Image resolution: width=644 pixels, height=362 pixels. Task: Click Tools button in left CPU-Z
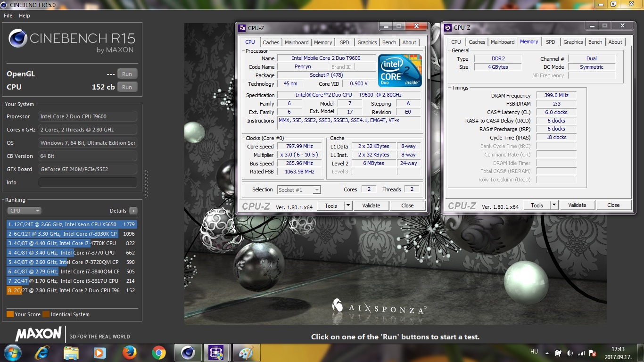click(331, 206)
